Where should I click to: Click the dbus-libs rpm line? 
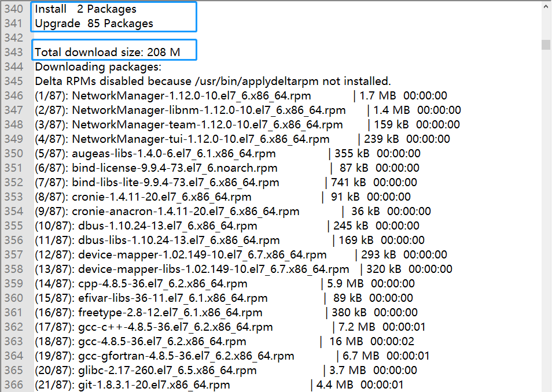click(x=230, y=239)
